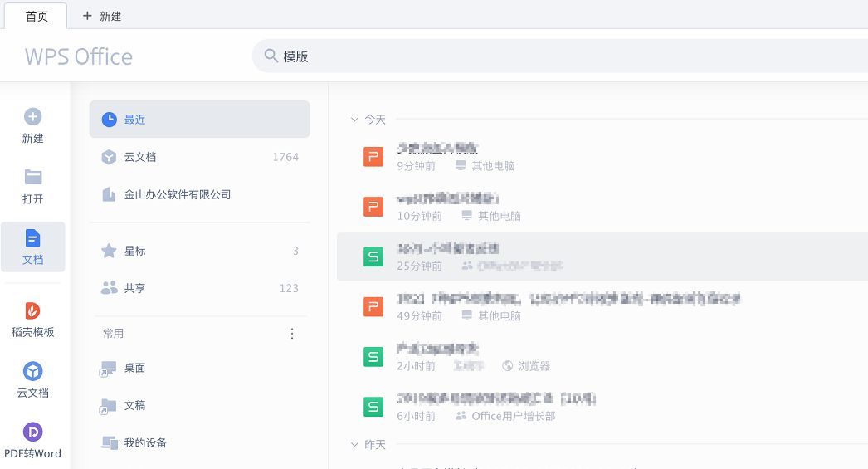This screenshot has width=868, height=469.
Task: Show 共享 shared documents
Action: 199,288
